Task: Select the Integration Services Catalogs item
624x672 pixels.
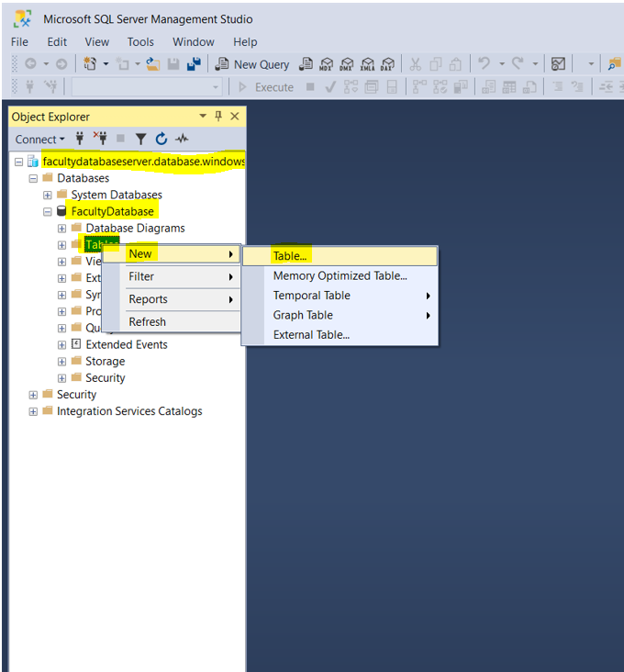Action: [129, 411]
